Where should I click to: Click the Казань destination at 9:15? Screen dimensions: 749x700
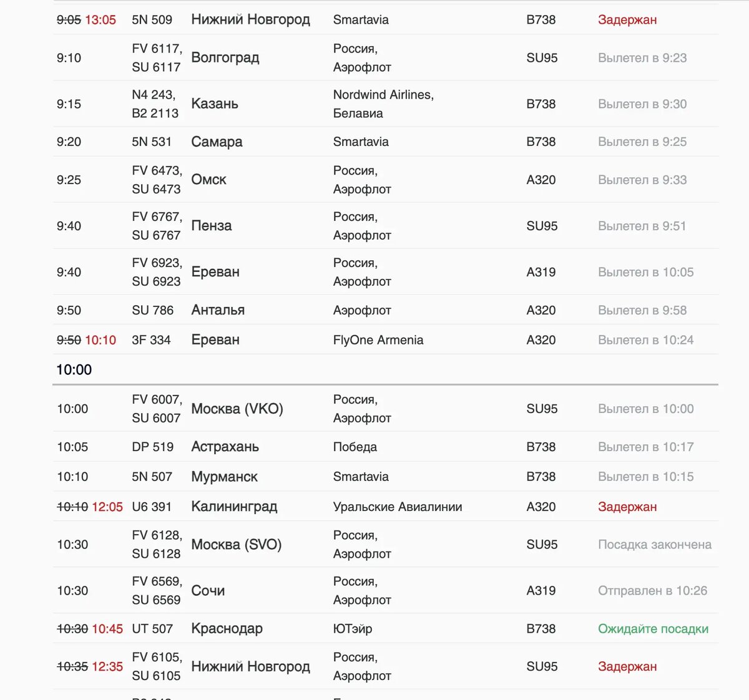pos(215,104)
